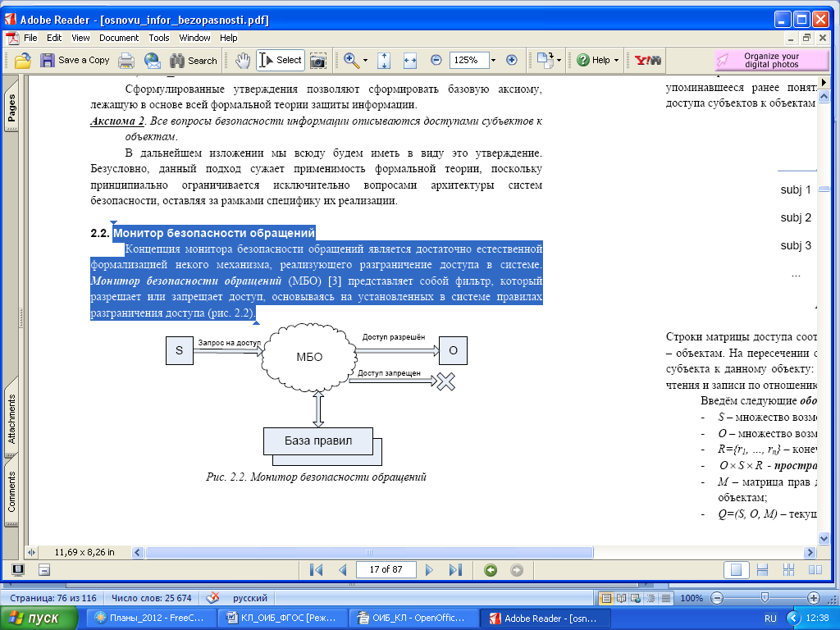Click the page number field 17 of 87
The height and width of the screenshot is (630, 840).
(386, 569)
